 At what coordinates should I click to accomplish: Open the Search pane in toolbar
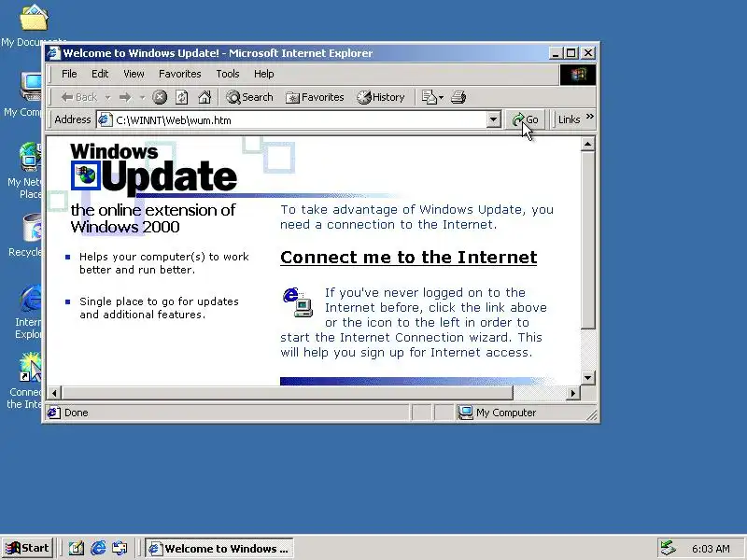tap(249, 97)
